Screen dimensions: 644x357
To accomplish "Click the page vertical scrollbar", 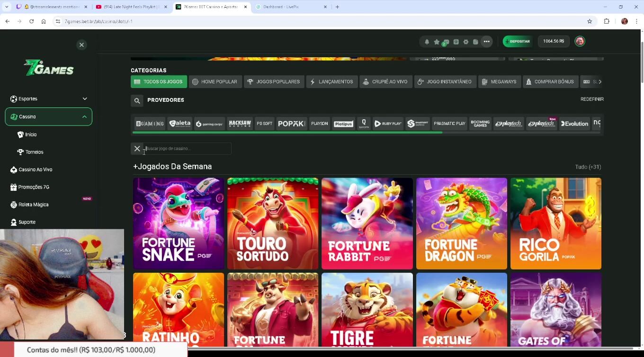I will point(642,62).
